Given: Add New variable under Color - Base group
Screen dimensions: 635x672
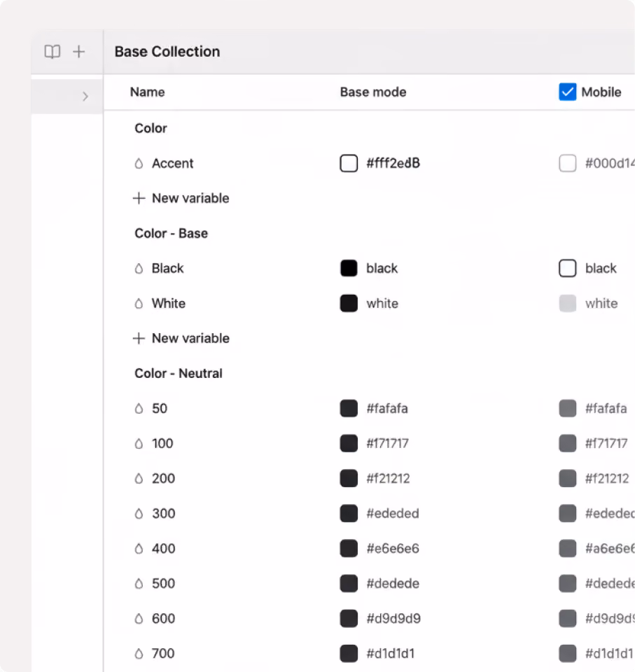Looking at the screenshot, I should [x=181, y=338].
